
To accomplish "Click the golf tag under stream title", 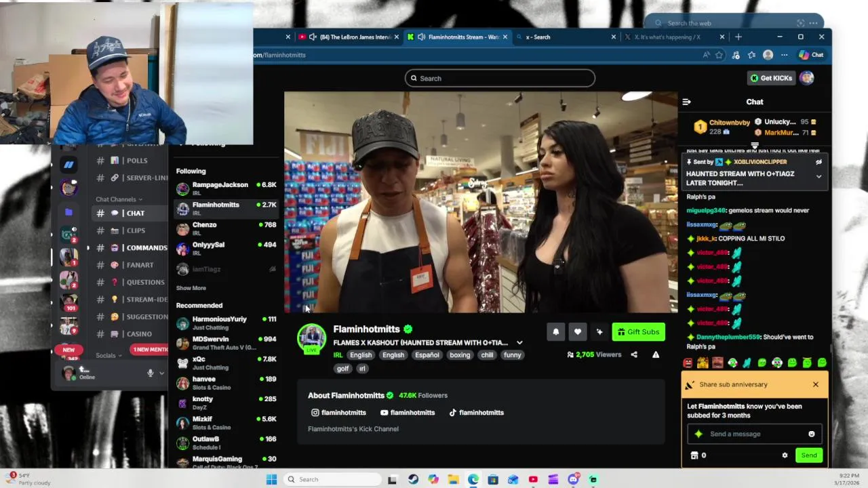I will tap(343, 369).
